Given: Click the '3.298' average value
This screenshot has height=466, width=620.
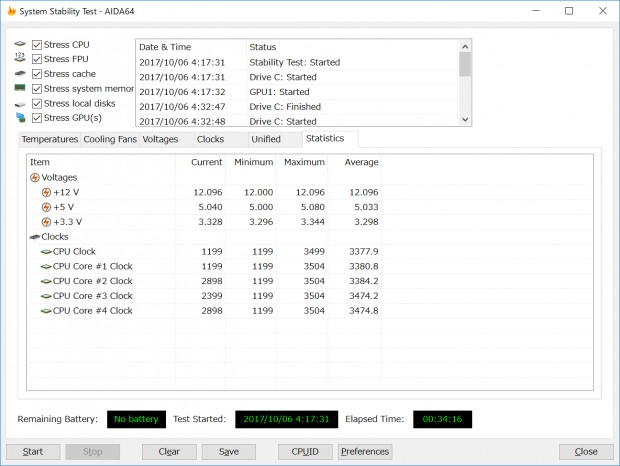Looking at the screenshot, I should [x=366, y=222].
